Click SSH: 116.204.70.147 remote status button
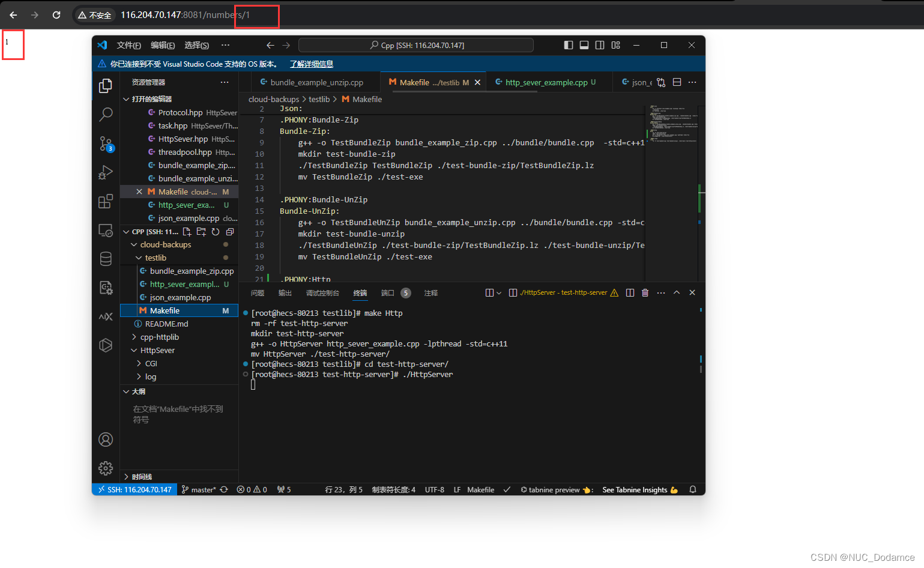 click(134, 489)
